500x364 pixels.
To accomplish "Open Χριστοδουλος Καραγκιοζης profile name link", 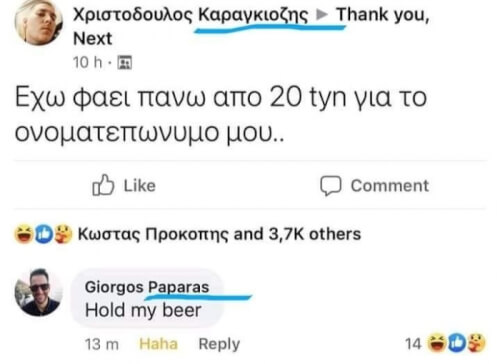I will point(190,15).
